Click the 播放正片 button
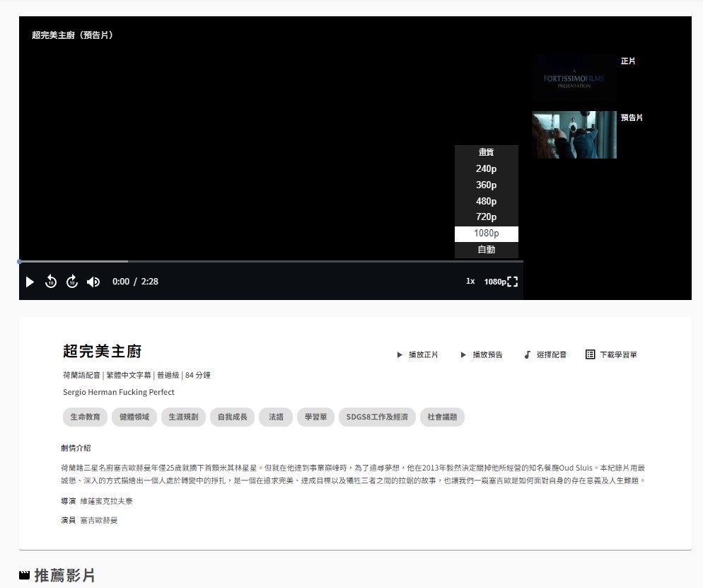Screen dimensions: 703x588 [417, 354]
